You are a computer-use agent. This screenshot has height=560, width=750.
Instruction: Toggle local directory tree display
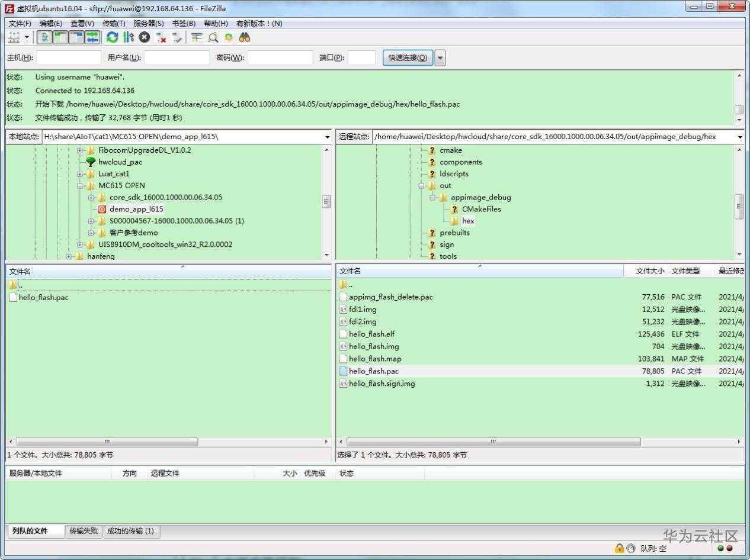(x=60, y=37)
